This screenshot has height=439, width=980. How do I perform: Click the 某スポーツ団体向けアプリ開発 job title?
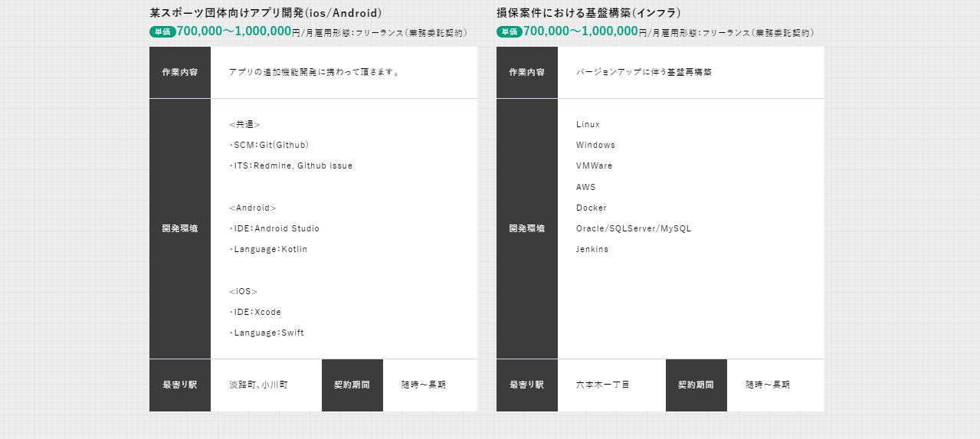pyautogui.click(x=265, y=13)
